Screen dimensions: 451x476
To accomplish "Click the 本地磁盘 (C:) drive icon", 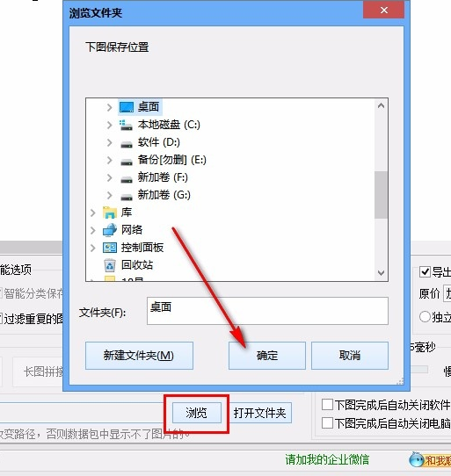I will pyautogui.click(x=126, y=125).
